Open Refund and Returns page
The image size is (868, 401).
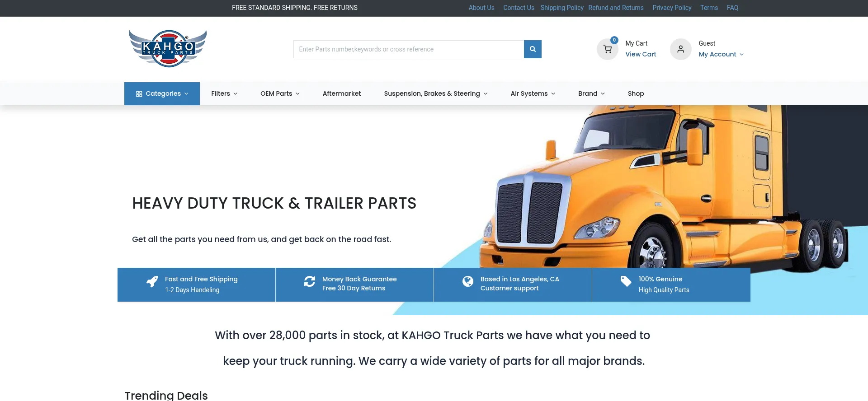pos(616,8)
